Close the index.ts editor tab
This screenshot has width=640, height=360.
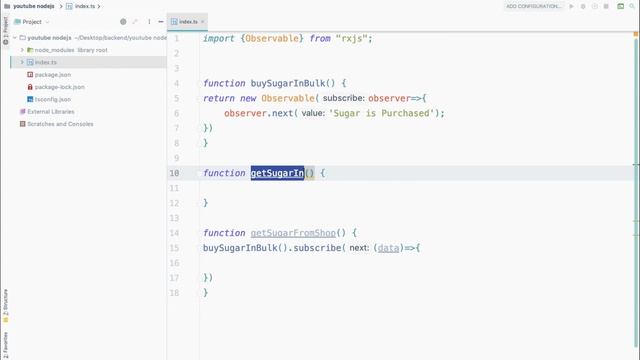click(x=202, y=22)
